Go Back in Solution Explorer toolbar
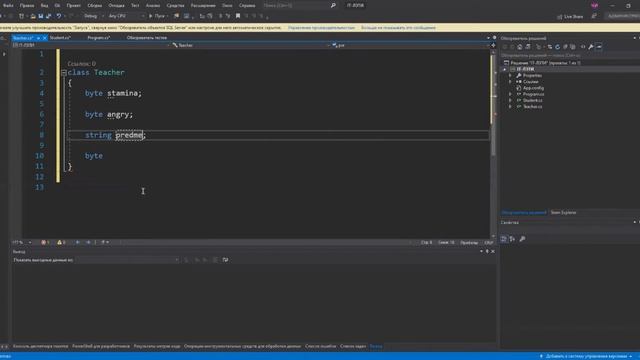The width and height of the screenshot is (640, 360). pyautogui.click(x=505, y=47)
